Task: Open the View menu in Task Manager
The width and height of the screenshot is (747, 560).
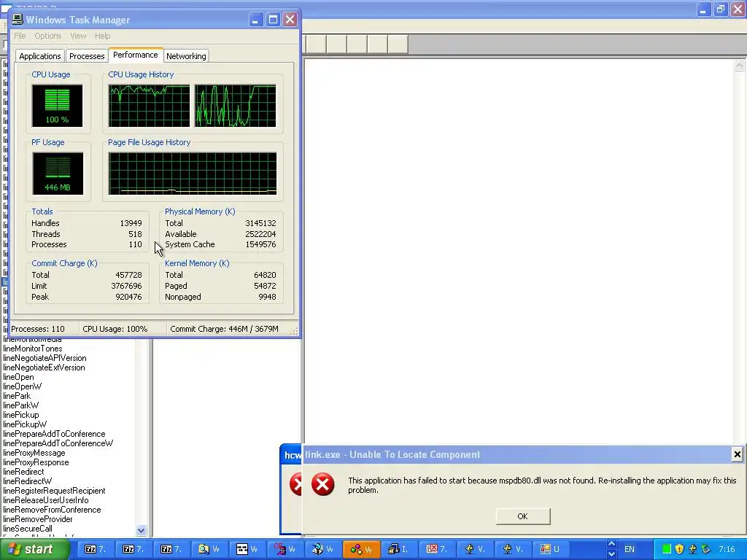Action: (x=78, y=36)
